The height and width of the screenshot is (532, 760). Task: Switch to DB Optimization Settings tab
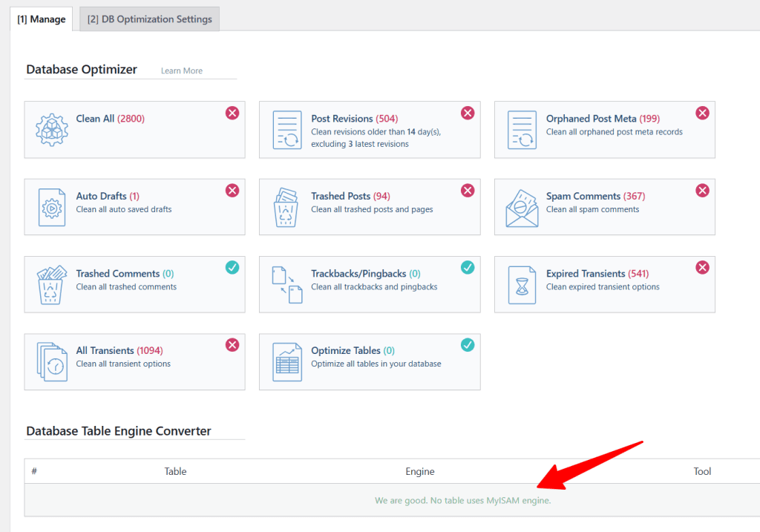coord(149,19)
